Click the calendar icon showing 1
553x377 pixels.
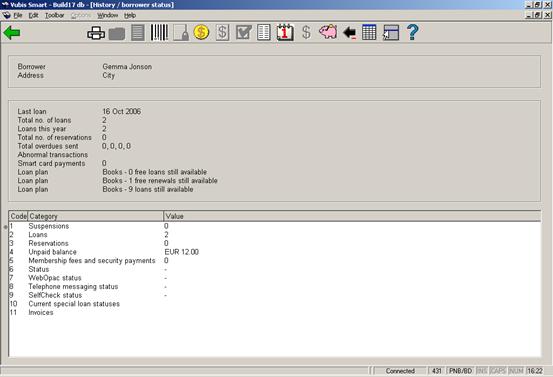285,32
